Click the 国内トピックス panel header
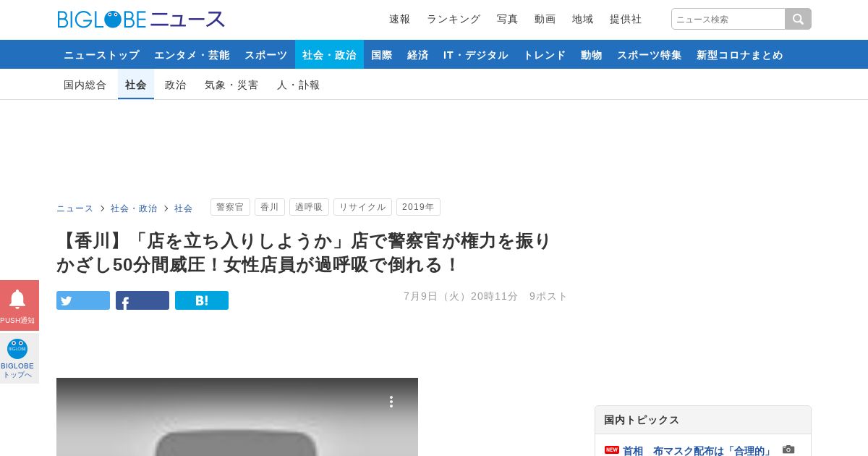 tap(703, 420)
